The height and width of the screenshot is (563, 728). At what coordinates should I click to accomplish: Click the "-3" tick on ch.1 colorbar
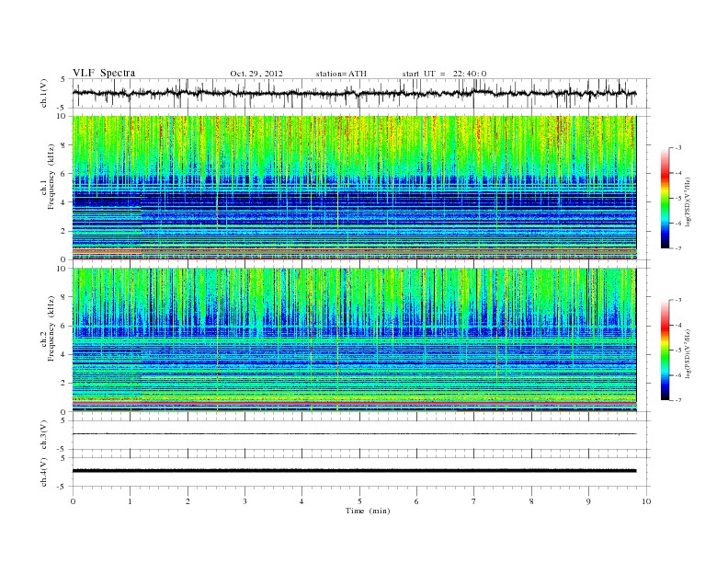click(x=678, y=148)
